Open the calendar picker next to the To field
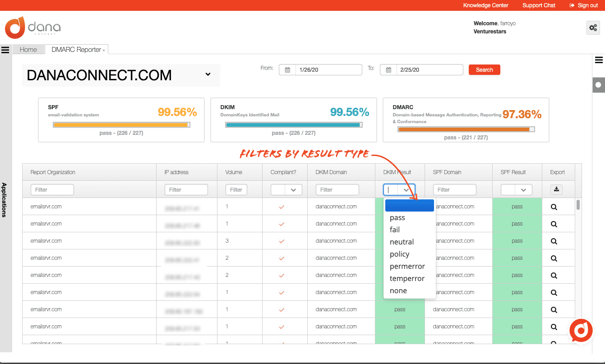Image resolution: width=605 pixels, height=364 pixels. pyautogui.click(x=388, y=69)
